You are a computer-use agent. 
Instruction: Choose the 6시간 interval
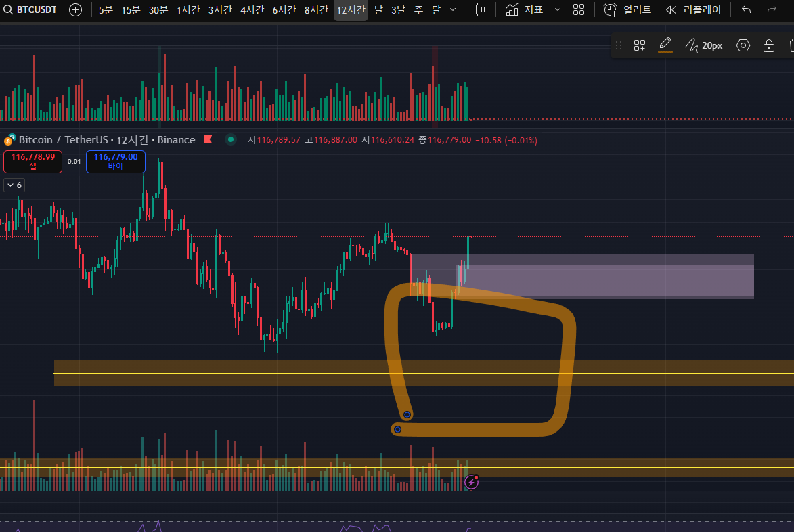point(284,9)
